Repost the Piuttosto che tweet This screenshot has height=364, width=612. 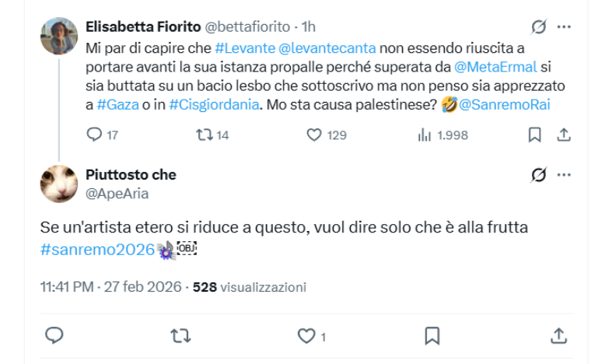coord(180,335)
